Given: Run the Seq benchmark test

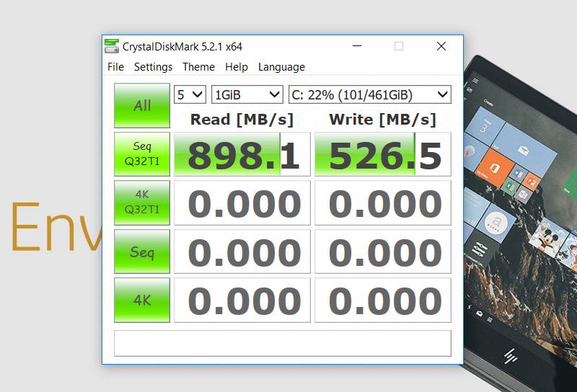Looking at the screenshot, I should point(142,251).
